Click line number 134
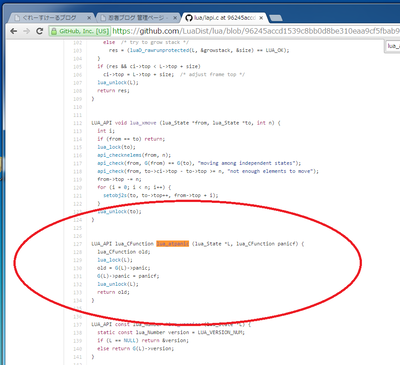Image resolution: width=400 pixels, height=365 pixels. [x=77, y=300]
